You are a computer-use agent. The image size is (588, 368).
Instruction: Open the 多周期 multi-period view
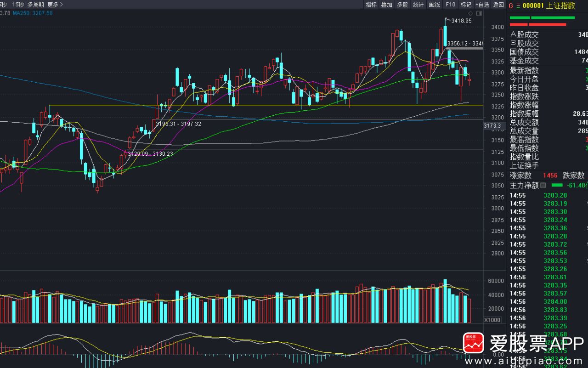(35, 5)
